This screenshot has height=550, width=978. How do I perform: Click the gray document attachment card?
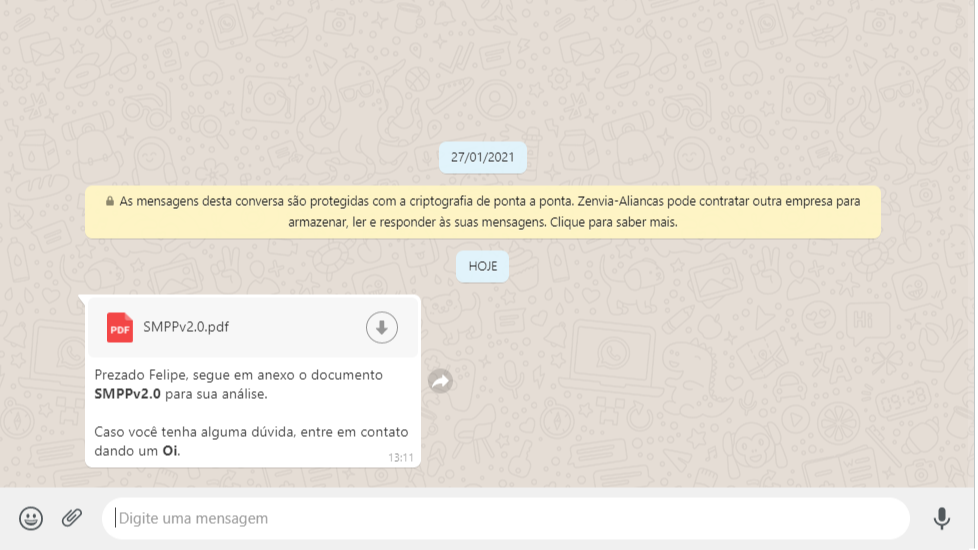tap(253, 327)
